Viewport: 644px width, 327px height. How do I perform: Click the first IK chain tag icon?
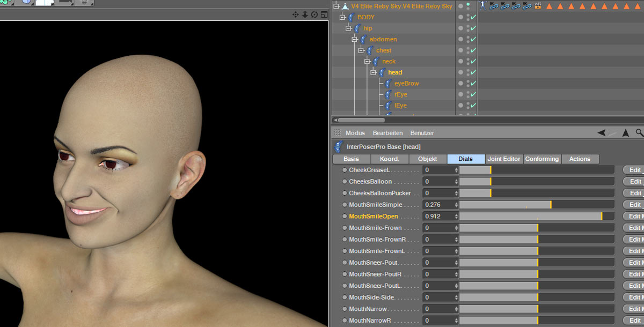(x=493, y=6)
